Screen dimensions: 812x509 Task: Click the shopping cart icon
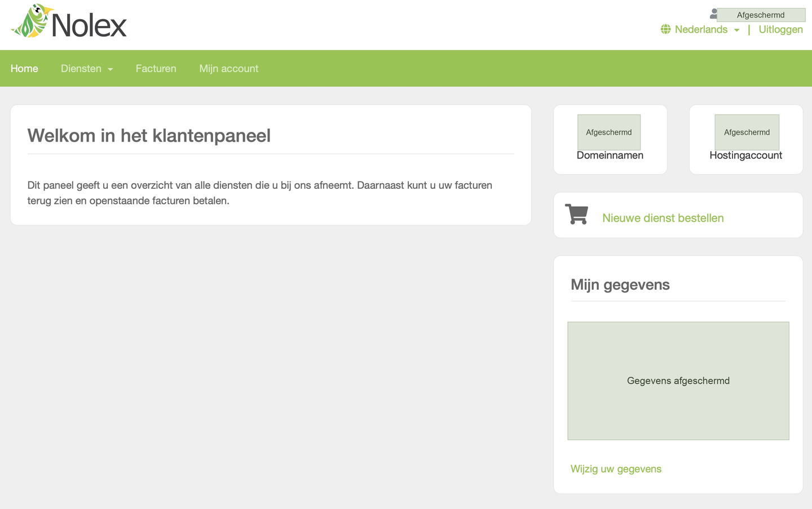pos(576,214)
